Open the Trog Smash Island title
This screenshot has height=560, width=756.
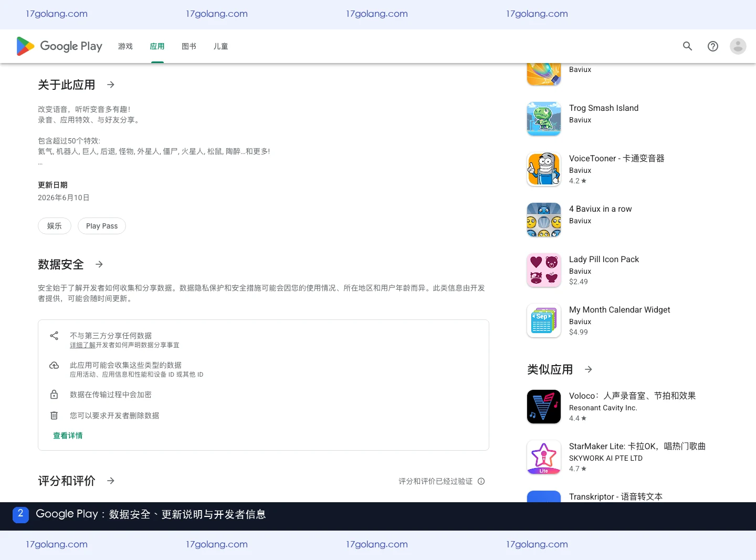604,108
